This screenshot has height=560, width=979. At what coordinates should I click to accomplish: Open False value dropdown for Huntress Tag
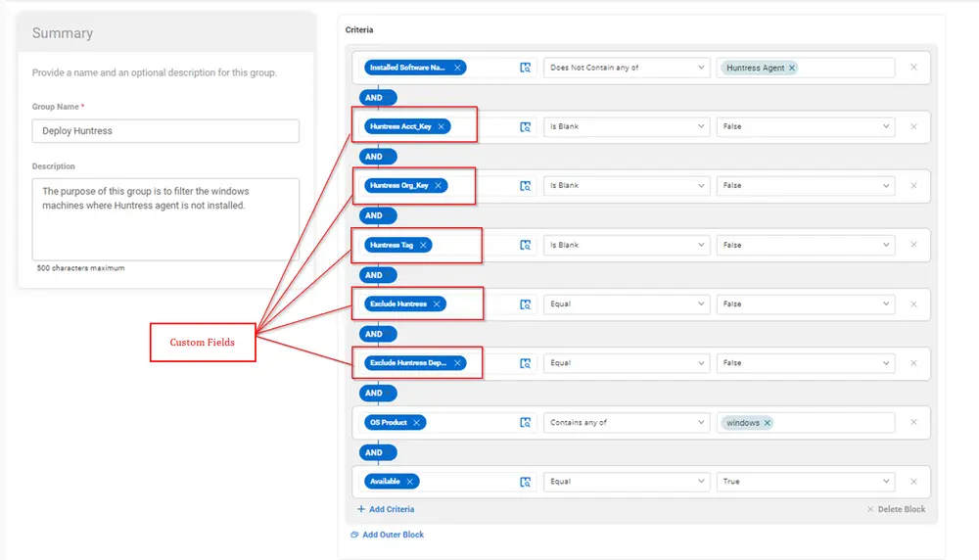point(806,245)
